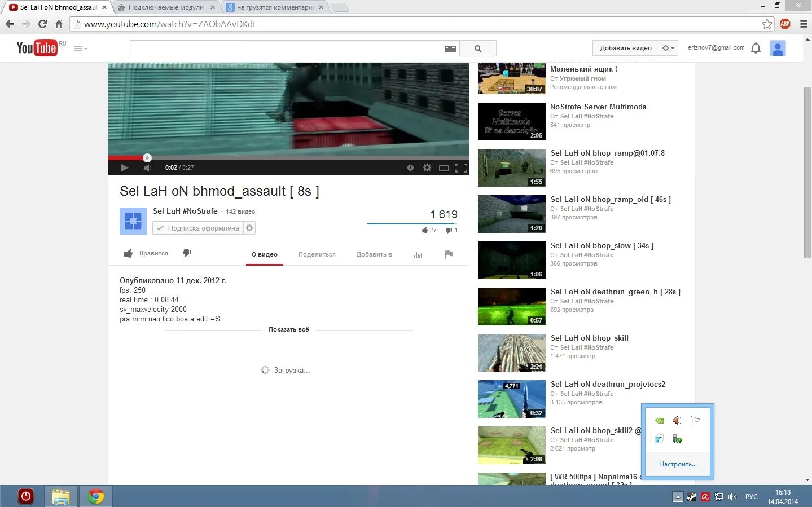
Task: Open the account avatar menu
Action: click(778, 49)
